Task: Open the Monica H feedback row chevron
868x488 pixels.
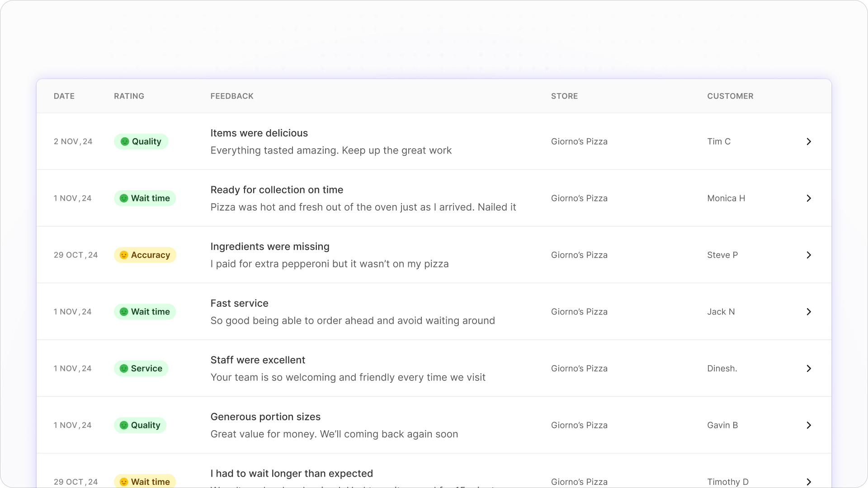Action: pyautogui.click(x=809, y=198)
